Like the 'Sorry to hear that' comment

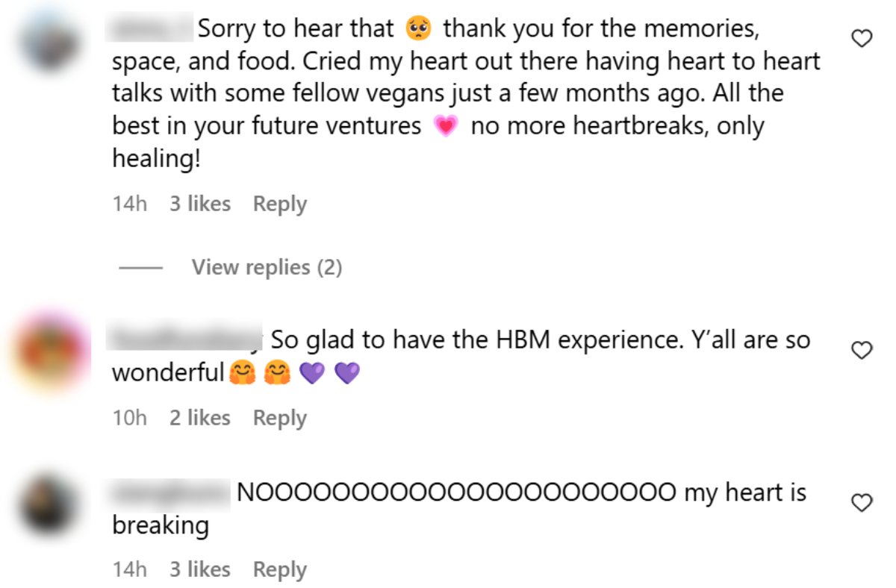click(862, 40)
